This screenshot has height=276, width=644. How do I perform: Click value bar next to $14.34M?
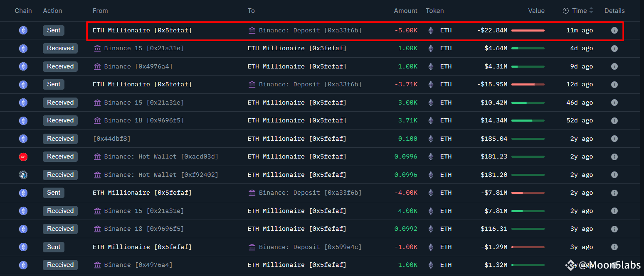click(528, 120)
